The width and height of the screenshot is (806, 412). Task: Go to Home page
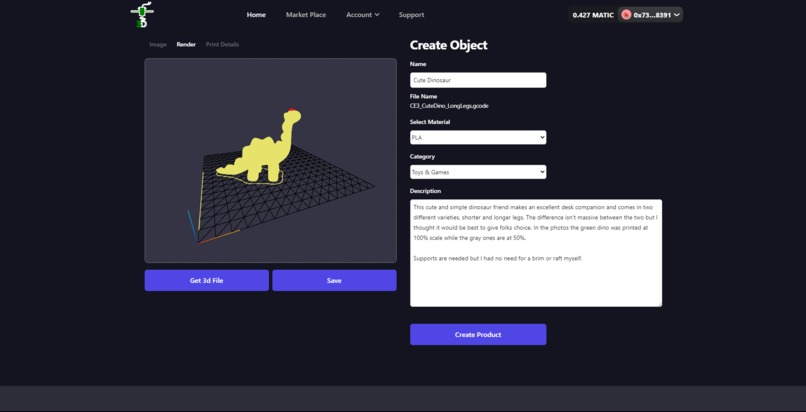tap(256, 15)
